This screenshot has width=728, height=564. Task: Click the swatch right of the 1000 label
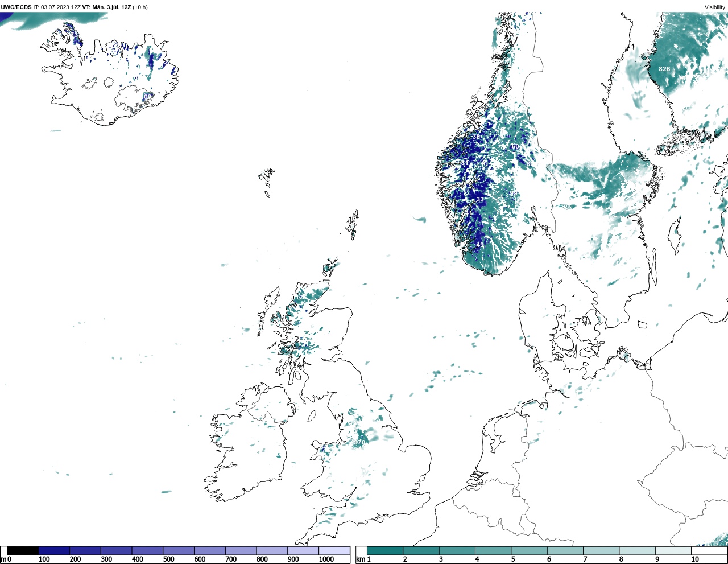click(334, 550)
